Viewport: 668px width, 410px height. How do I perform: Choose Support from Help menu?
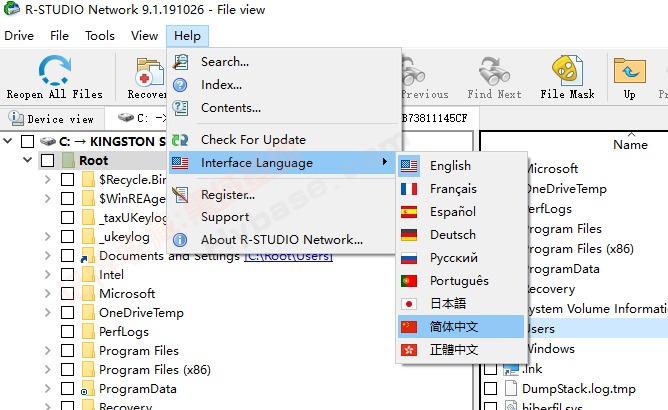click(x=281, y=217)
